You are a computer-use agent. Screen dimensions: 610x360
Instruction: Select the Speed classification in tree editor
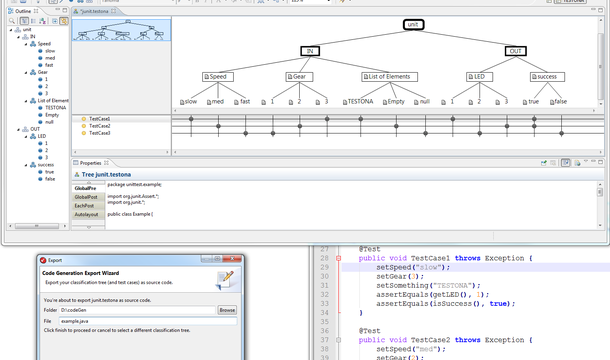[218, 77]
